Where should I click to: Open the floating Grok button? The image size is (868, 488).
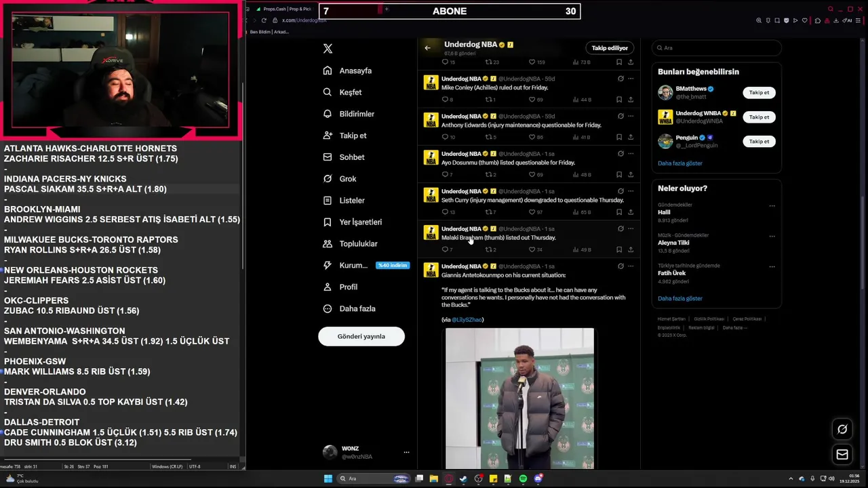(842, 429)
